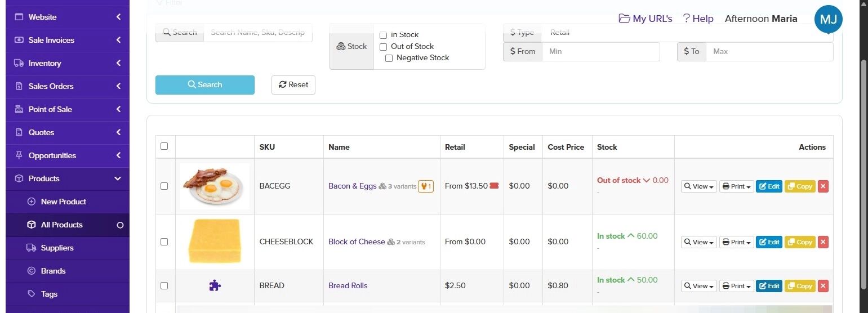
Task: Click the MJ user avatar
Action: point(828,19)
